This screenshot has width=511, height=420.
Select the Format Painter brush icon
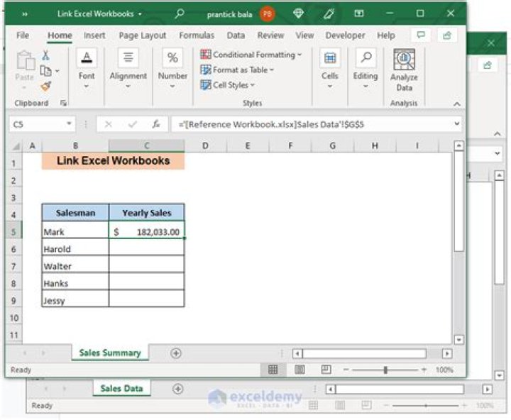coord(46,86)
